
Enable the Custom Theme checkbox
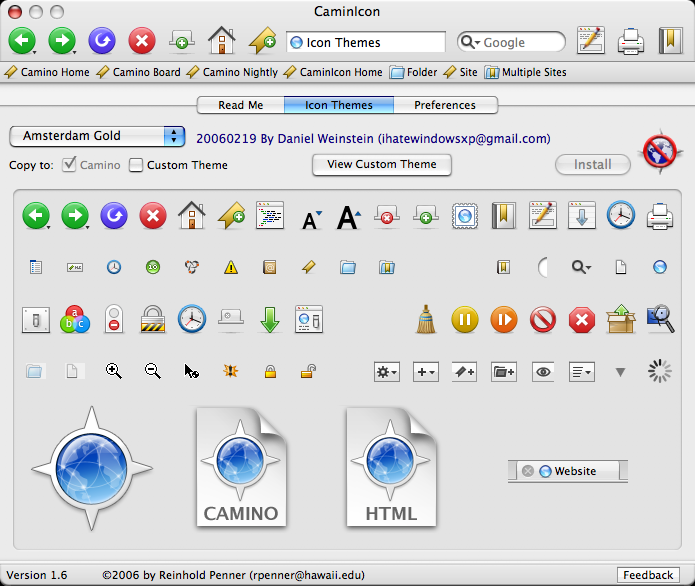(136, 165)
